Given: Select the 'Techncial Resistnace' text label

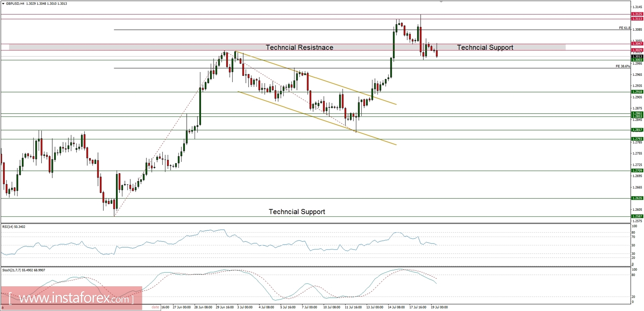Looking at the screenshot, I should 299,47.
